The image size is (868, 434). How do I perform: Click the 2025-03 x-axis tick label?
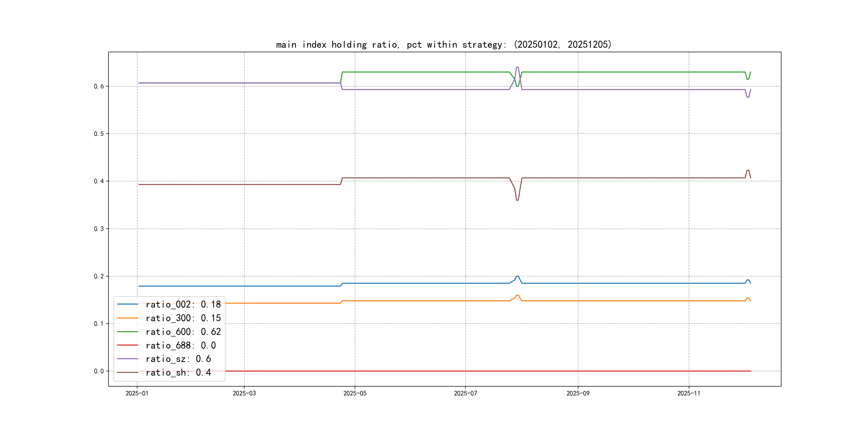(x=244, y=393)
